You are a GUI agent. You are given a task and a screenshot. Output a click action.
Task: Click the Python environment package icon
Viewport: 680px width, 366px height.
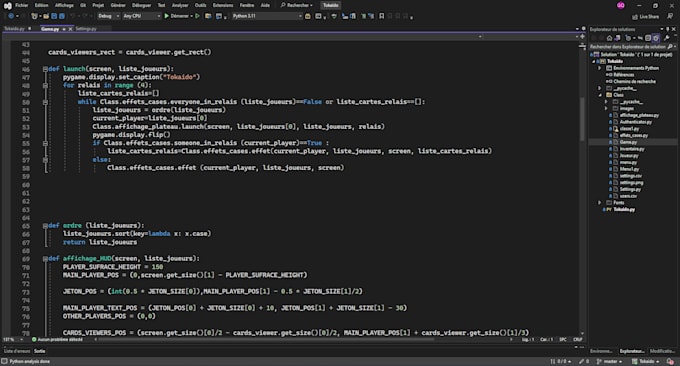(308, 16)
